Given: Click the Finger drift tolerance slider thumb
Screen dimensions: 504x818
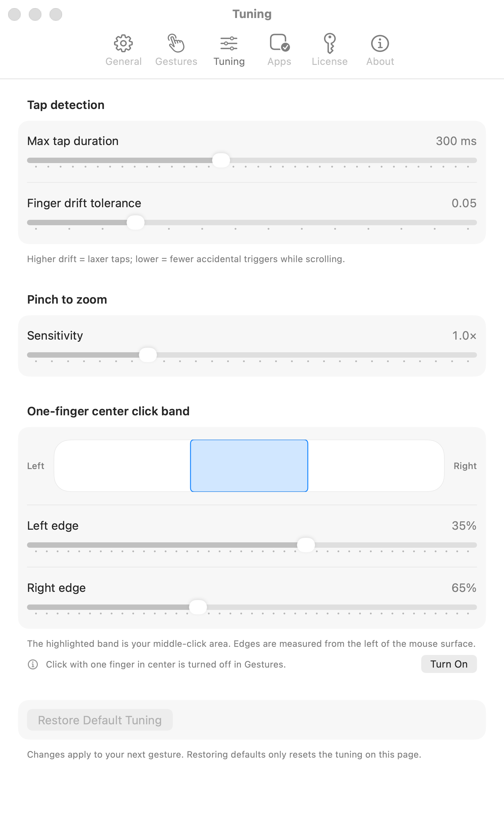Looking at the screenshot, I should pos(136,223).
